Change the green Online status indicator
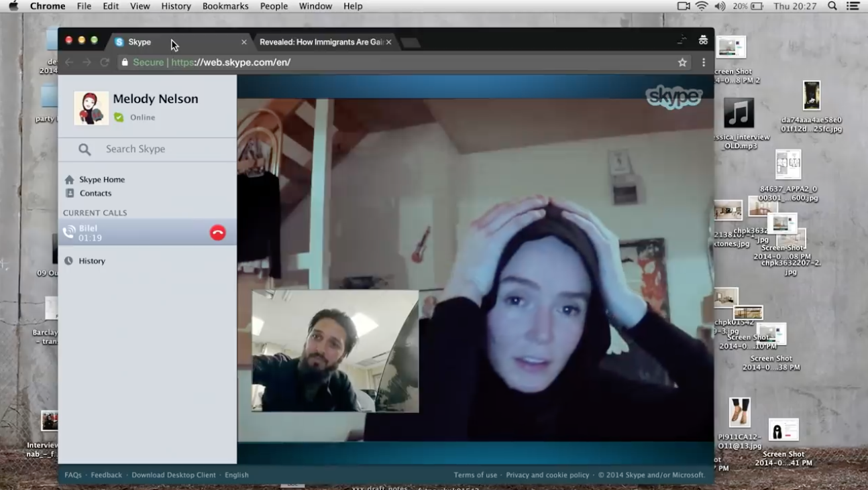Viewport: 868px width, 490px height. (x=119, y=117)
